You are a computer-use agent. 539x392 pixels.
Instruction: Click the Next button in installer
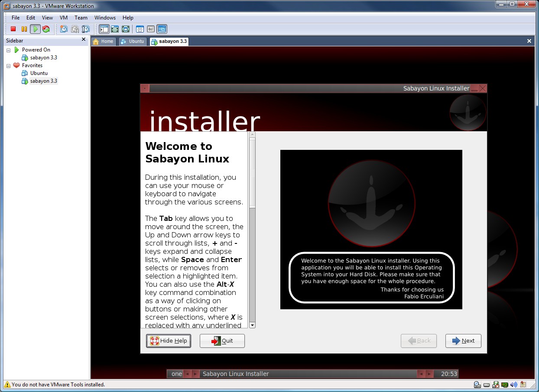click(x=463, y=341)
